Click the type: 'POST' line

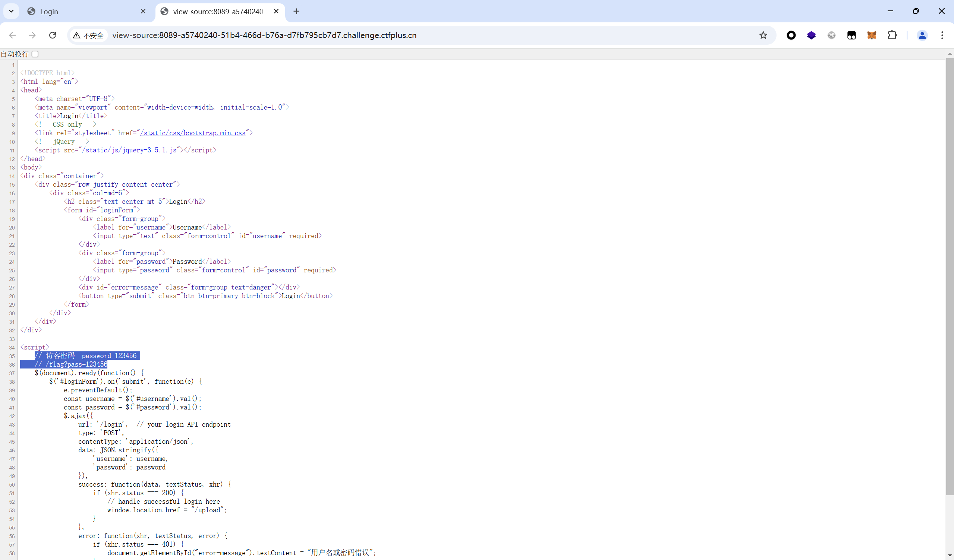(101, 433)
